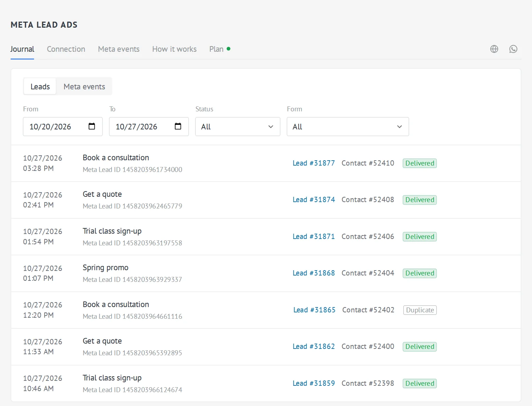Image resolution: width=532 pixels, height=406 pixels.
Task: Select the Meta events segment toggle
Action: pos(84,87)
